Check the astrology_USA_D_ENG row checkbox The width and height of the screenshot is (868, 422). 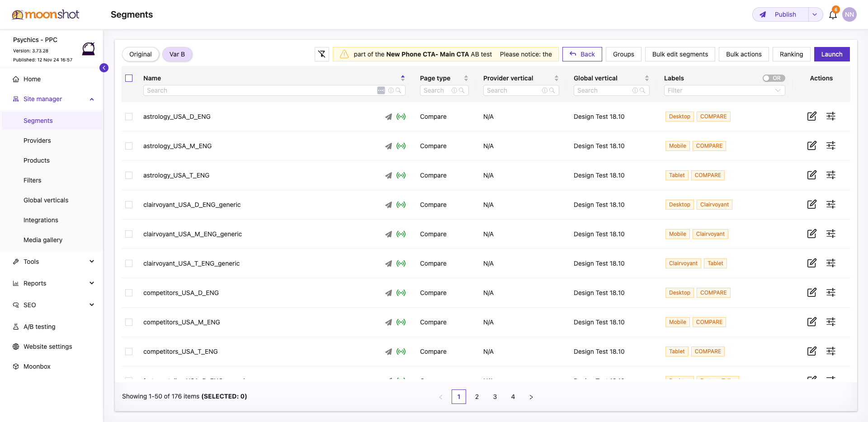coord(129,117)
